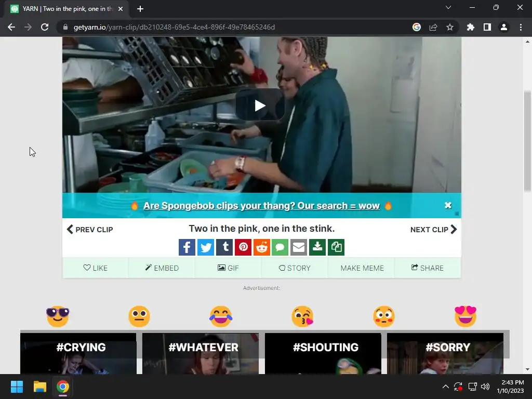Open the Google icon in address bar
532x399 pixels.
pyautogui.click(x=417, y=27)
